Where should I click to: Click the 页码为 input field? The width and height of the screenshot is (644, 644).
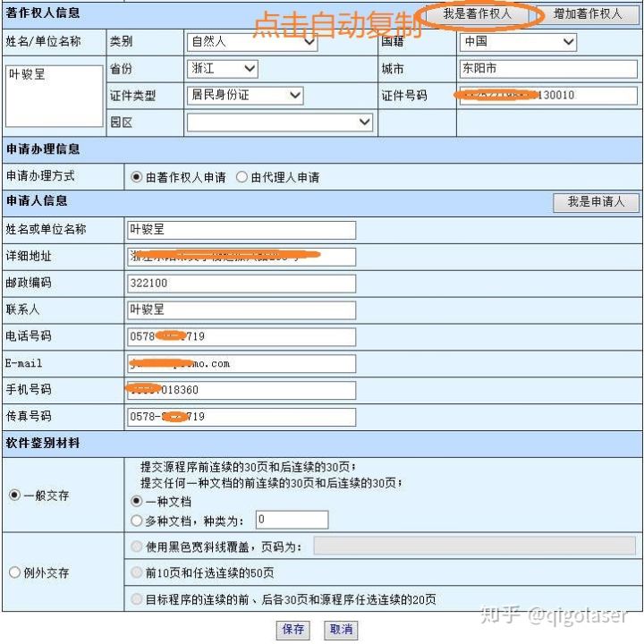[x=474, y=546]
